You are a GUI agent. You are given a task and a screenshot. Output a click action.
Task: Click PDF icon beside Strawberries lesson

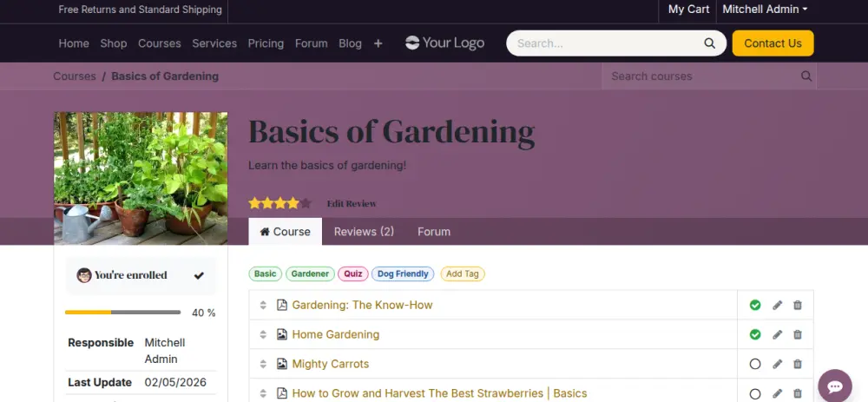(282, 393)
